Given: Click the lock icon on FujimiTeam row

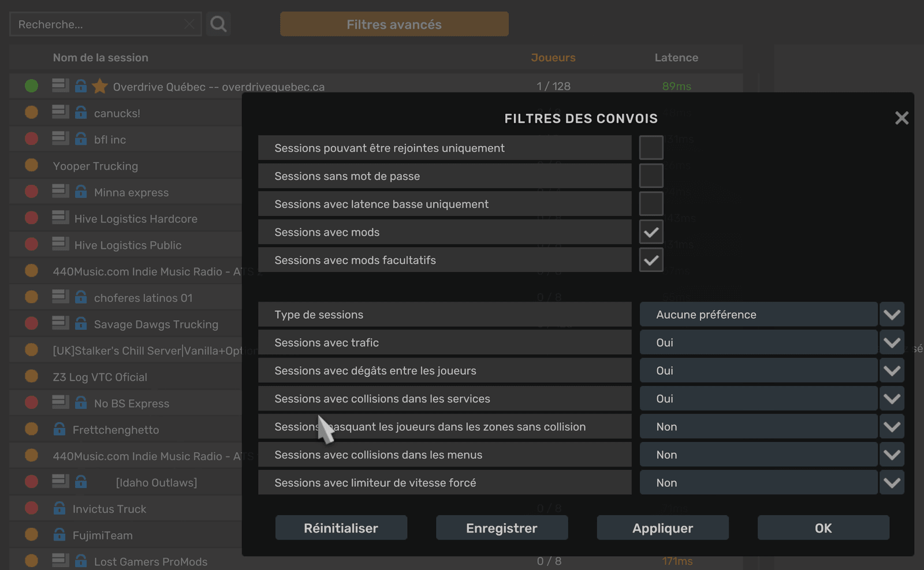Looking at the screenshot, I should click(59, 535).
